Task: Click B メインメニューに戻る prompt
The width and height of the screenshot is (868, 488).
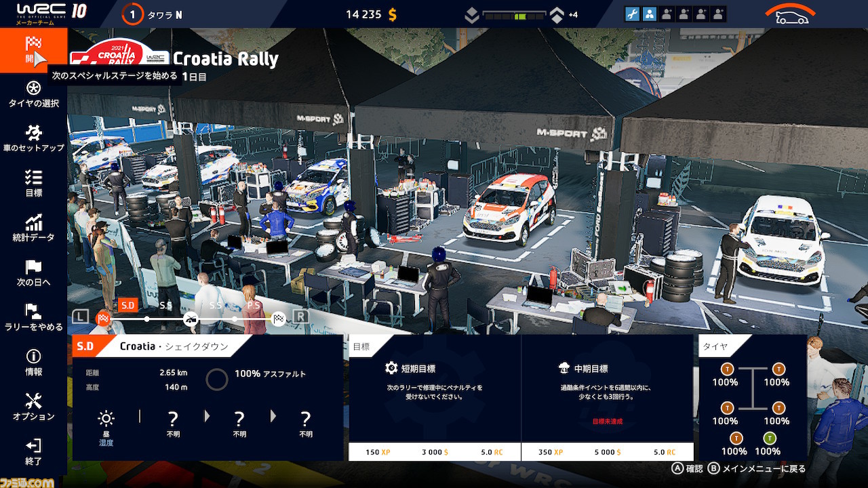Action: click(757, 468)
